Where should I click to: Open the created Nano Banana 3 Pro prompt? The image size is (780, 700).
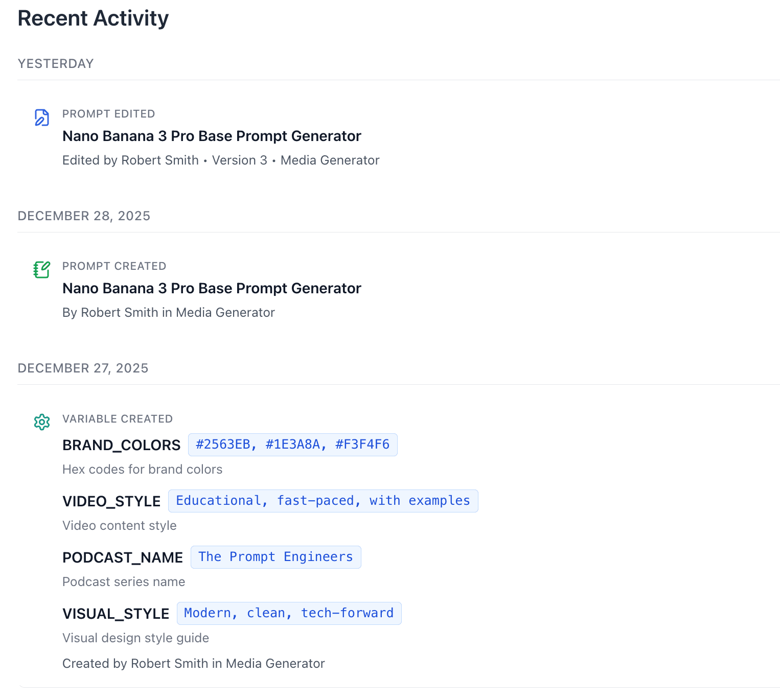click(x=212, y=288)
